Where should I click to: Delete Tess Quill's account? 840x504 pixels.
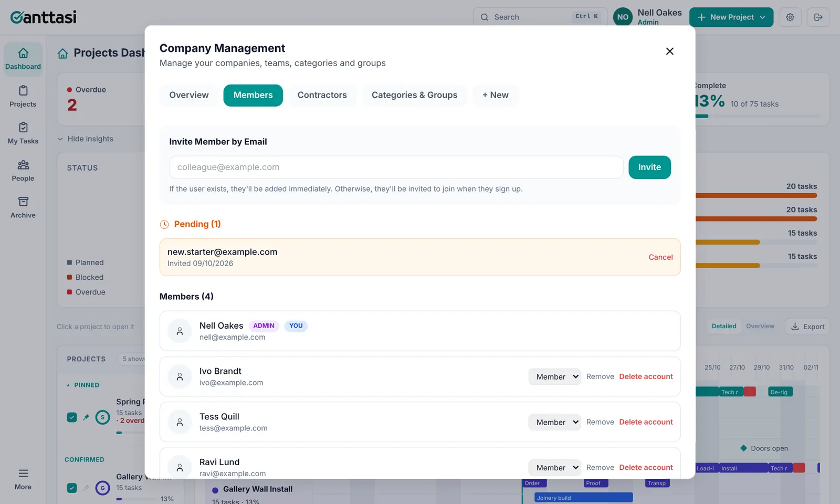click(x=646, y=422)
